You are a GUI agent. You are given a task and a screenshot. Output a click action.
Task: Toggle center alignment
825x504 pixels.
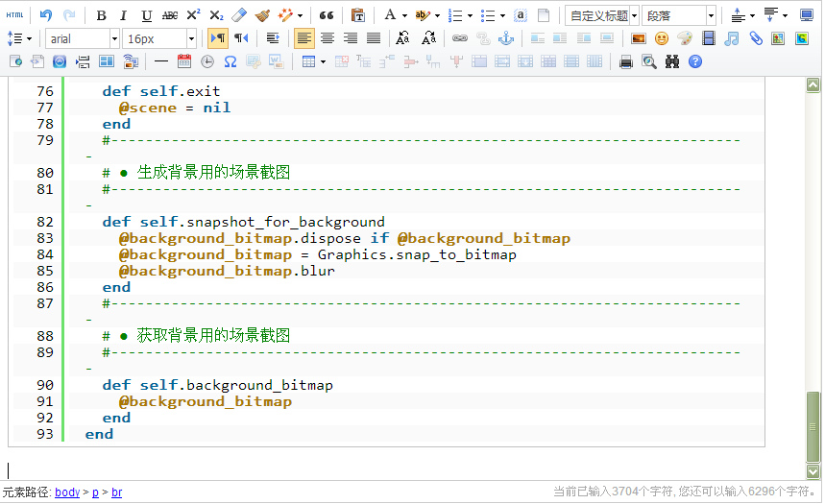tap(328, 38)
